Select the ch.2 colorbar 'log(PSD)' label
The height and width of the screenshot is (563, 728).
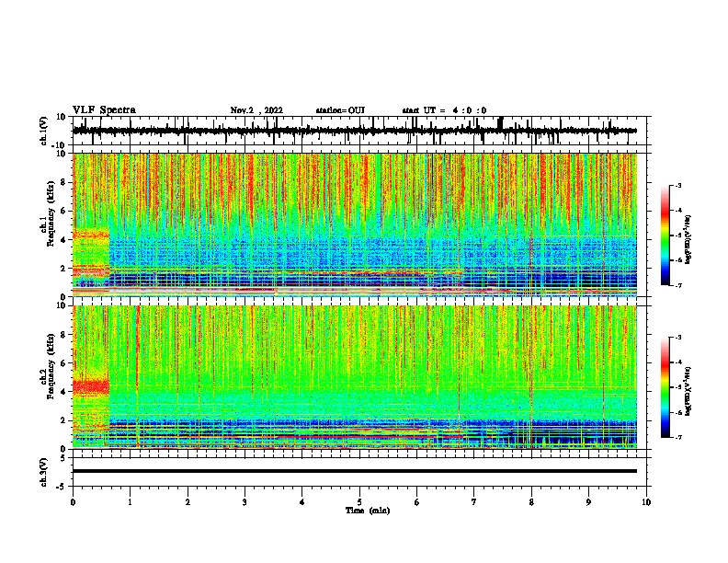[x=688, y=391]
